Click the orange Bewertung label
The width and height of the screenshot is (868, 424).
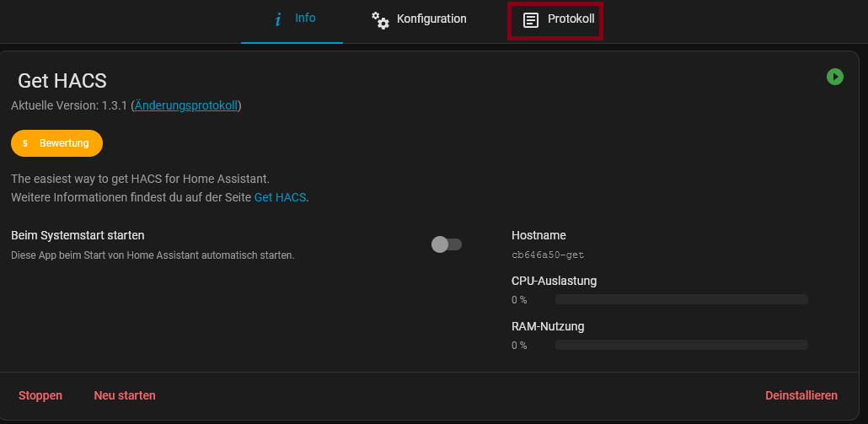click(x=64, y=143)
